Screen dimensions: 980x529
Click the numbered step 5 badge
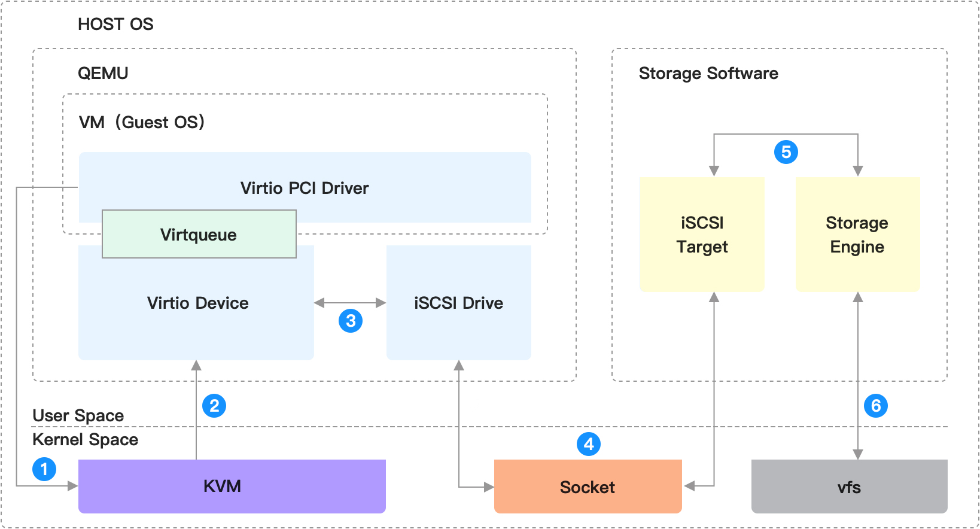tap(786, 152)
